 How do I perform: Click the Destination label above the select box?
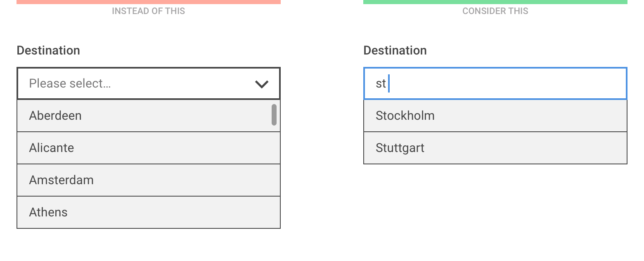(x=48, y=50)
